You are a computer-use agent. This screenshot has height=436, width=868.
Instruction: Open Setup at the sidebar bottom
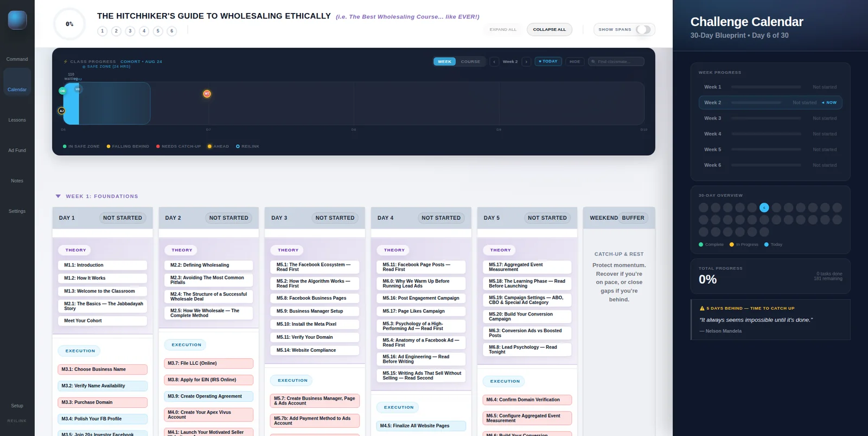tap(17, 406)
